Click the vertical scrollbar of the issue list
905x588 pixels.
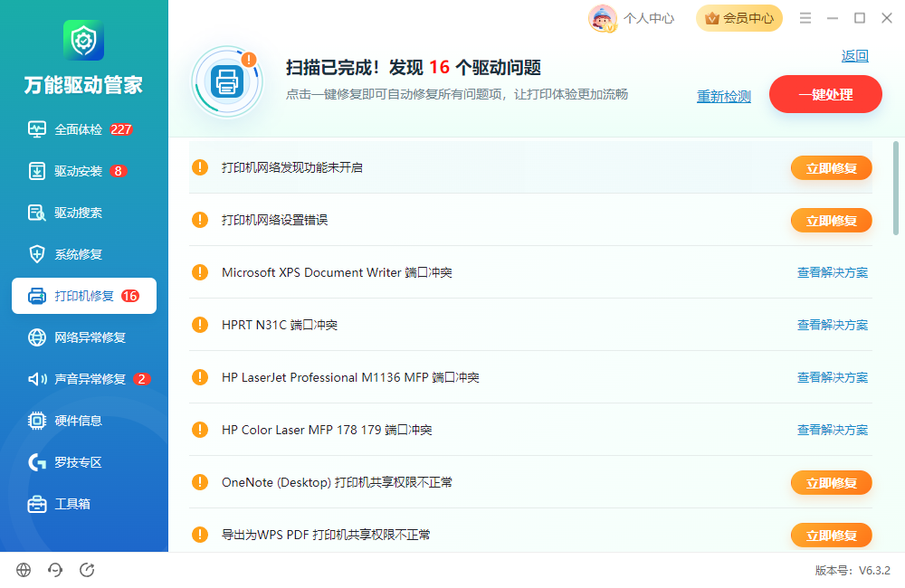pos(896,188)
